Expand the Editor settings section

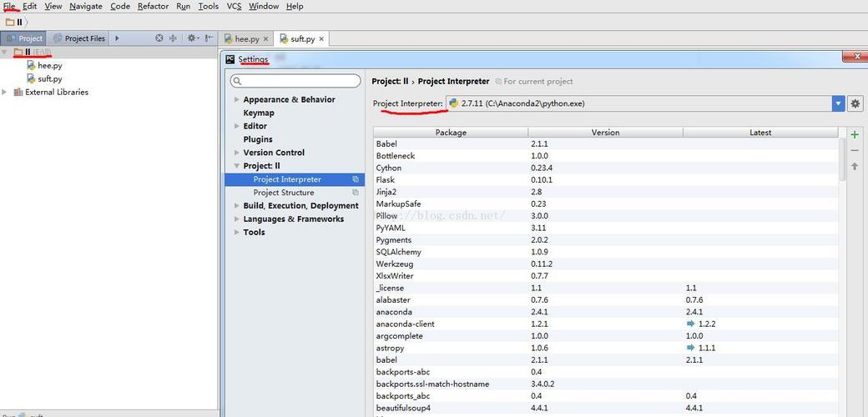(x=237, y=126)
